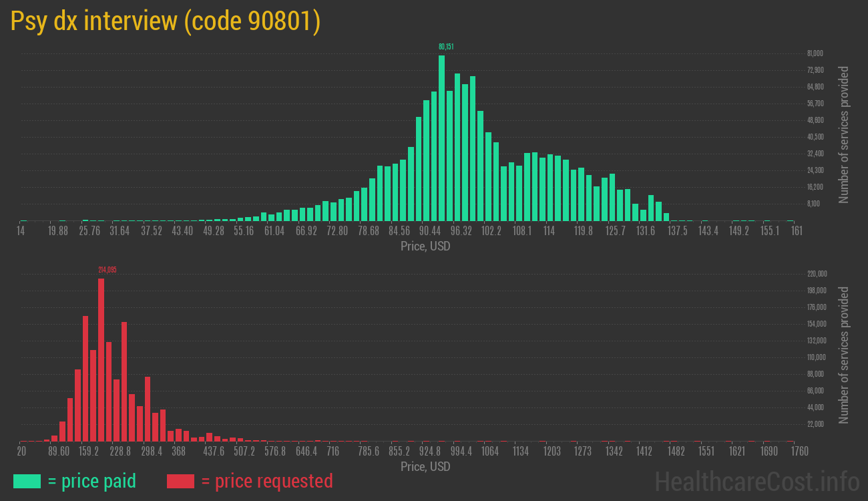Click the top chart's 'Number of services provided' label
868x501 pixels.
click(x=844, y=135)
